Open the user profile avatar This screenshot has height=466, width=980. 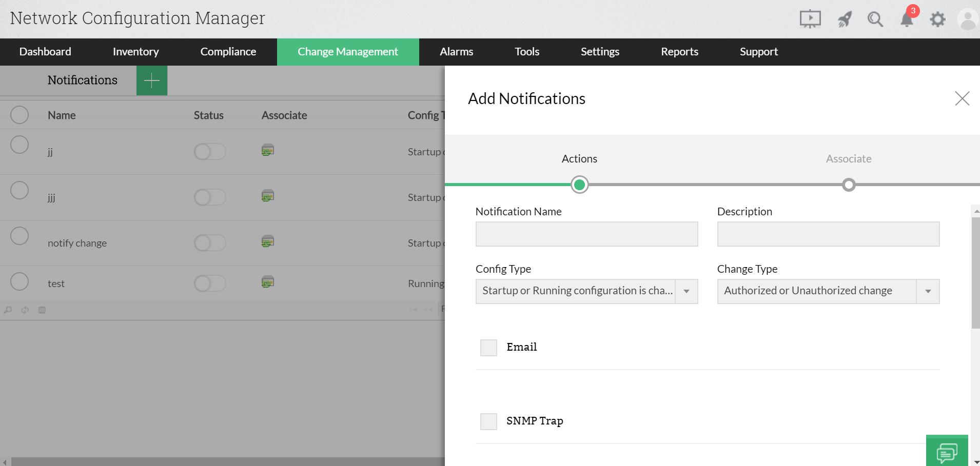[x=967, y=19]
